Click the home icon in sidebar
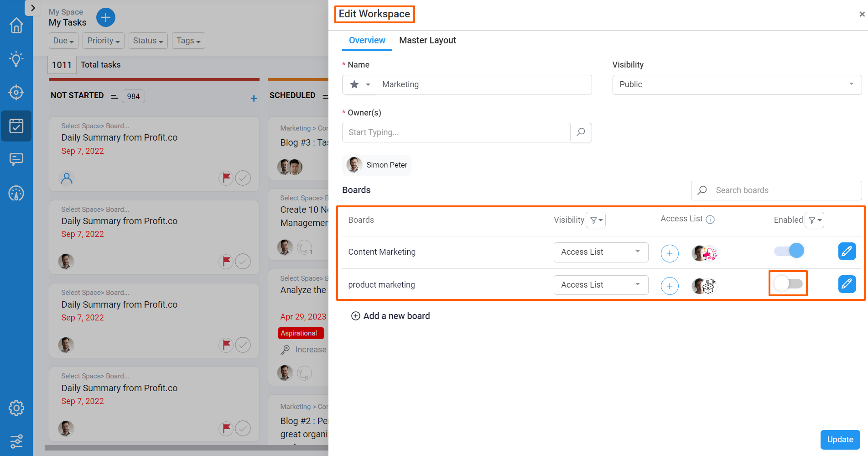The width and height of the screenshot is (868, 456). tap(16, 25)
